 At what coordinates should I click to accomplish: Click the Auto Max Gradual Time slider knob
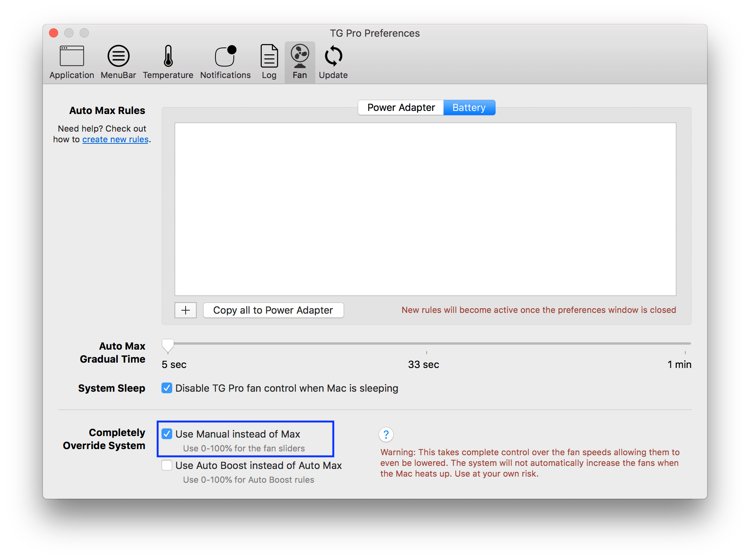click(168, 345)
